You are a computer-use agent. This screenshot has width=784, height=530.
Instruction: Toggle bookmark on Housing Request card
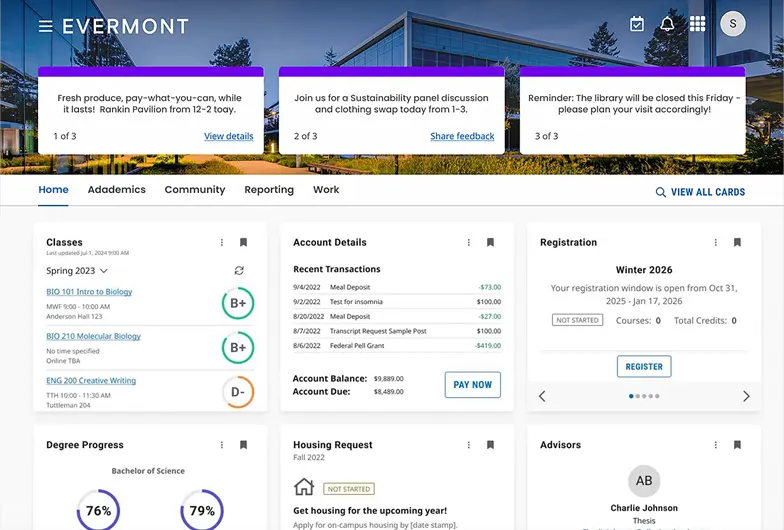click(x=490, y=445)
